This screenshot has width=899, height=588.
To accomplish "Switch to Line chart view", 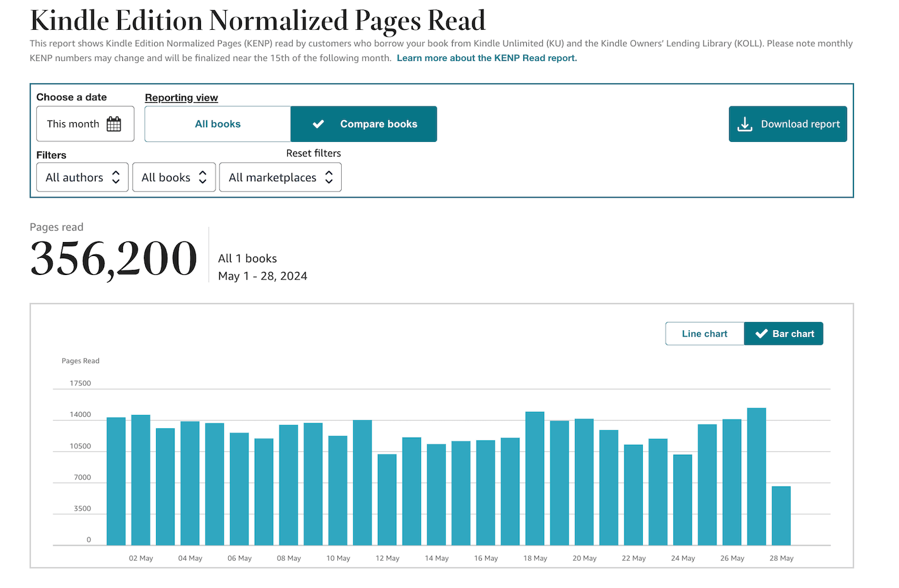I will click(x=704, y=334).
